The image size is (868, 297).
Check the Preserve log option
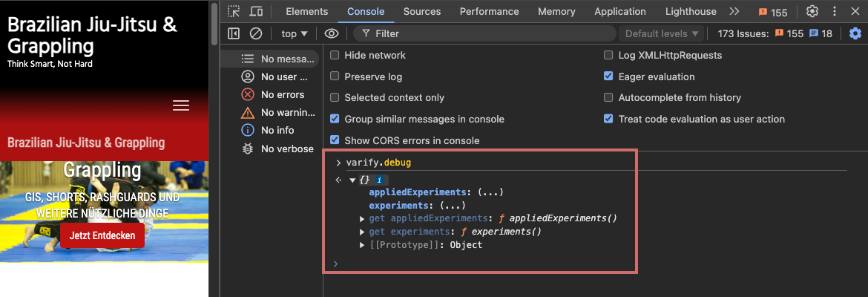[335, 76]
